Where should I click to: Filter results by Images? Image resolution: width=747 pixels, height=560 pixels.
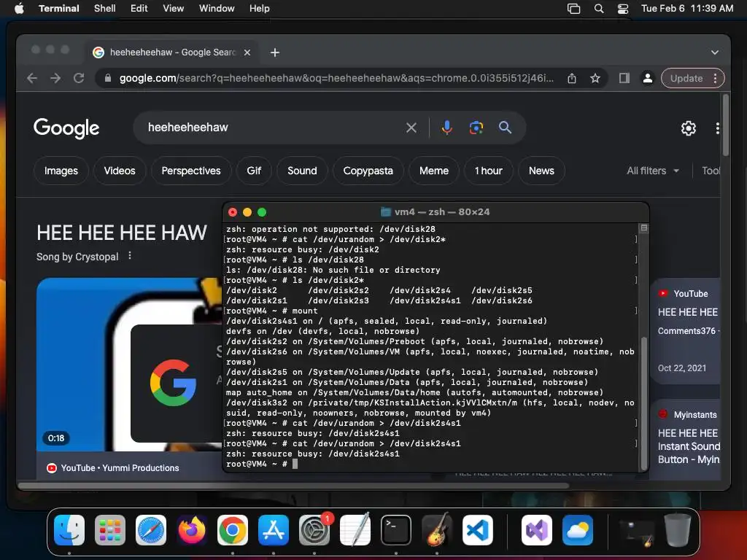(x=61, y=171)
